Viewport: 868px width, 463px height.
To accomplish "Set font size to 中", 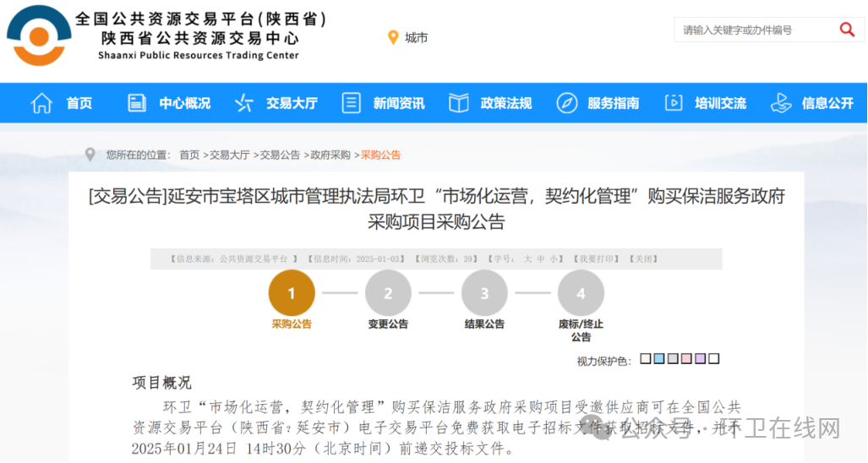I will coord(541,259).
